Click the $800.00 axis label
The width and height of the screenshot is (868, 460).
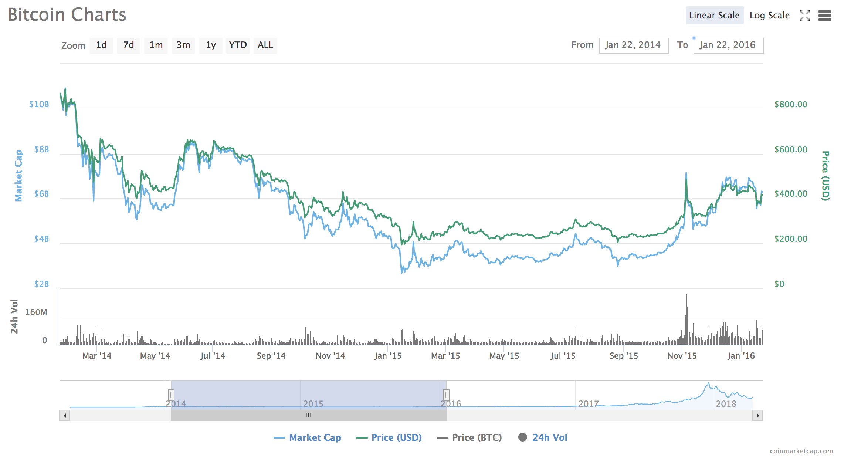click(791, 104)
